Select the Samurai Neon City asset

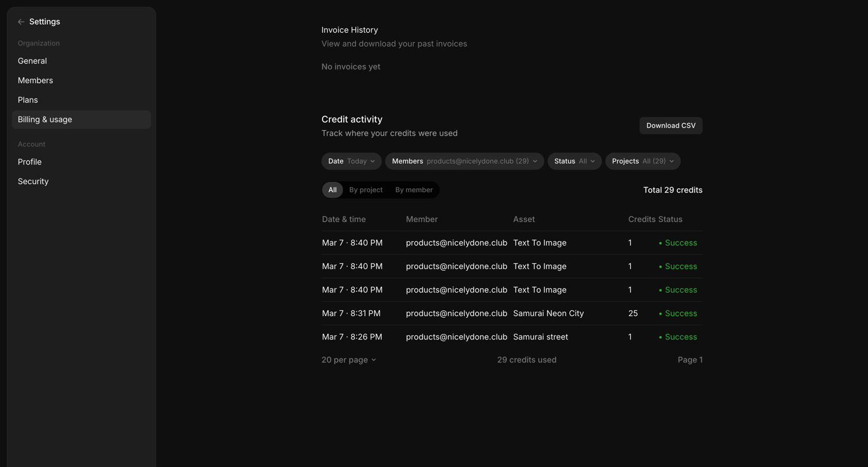(x=548, y=313)
